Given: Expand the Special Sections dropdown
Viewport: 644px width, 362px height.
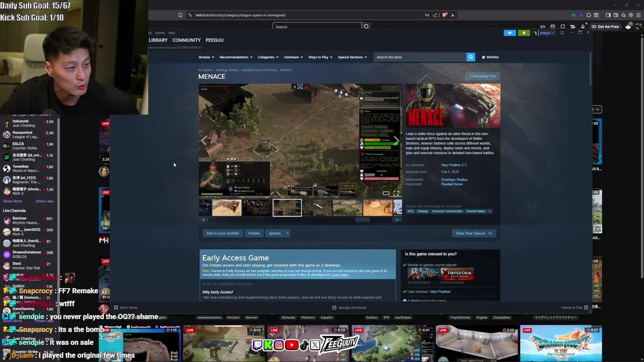Looking at the screenshot, I should pos(352,57).
